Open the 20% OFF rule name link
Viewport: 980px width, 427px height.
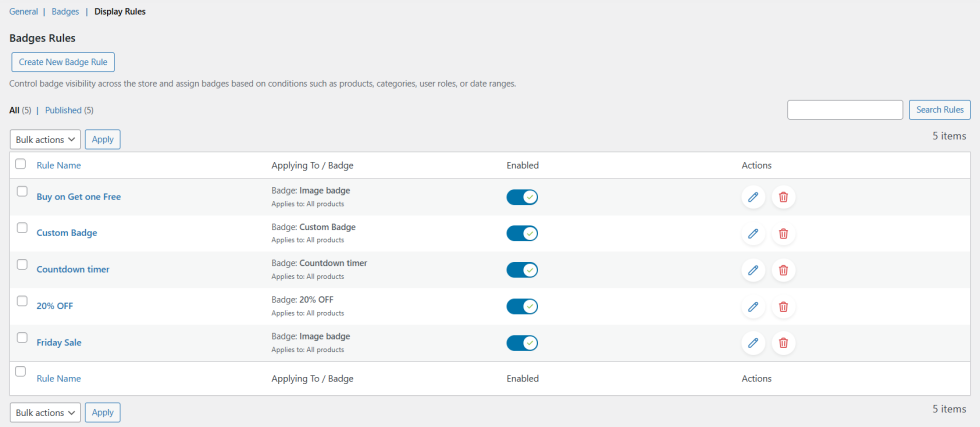point(55,306)
